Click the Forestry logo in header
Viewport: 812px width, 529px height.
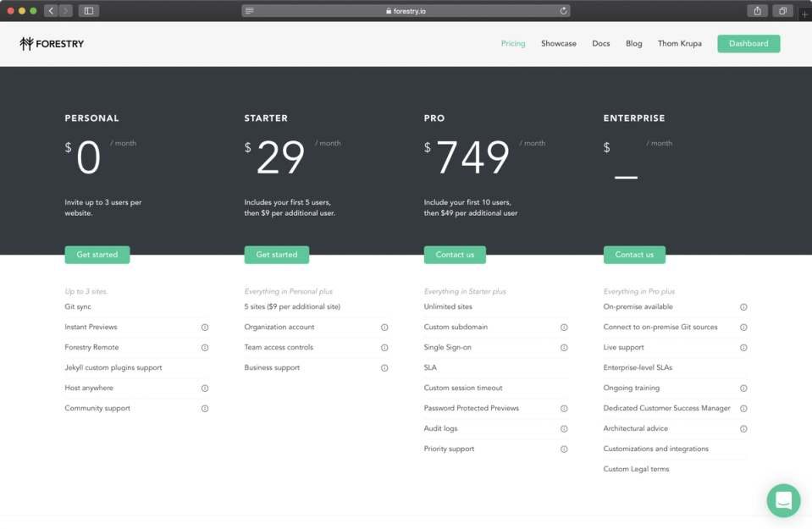(x=52, y=43)
